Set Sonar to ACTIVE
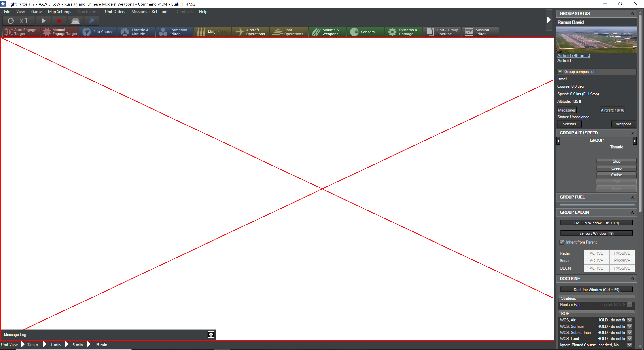 [x=596, y=261]
